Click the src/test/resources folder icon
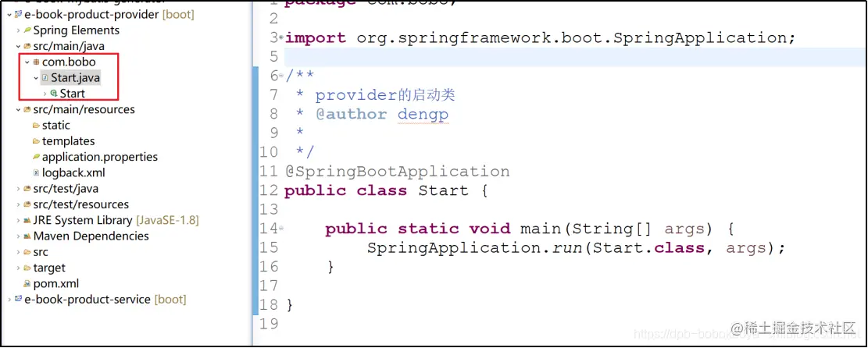 coord(27,204)
